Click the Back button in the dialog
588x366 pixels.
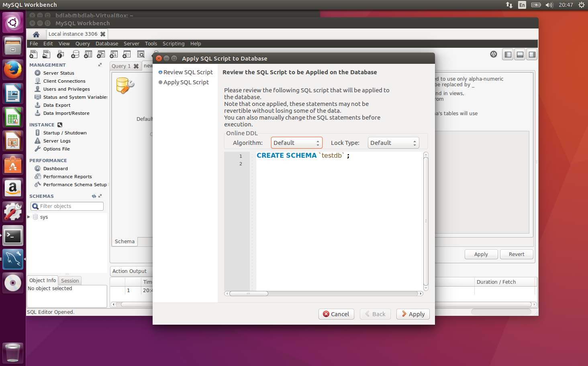pyautogui.click(x=375, y=314)
